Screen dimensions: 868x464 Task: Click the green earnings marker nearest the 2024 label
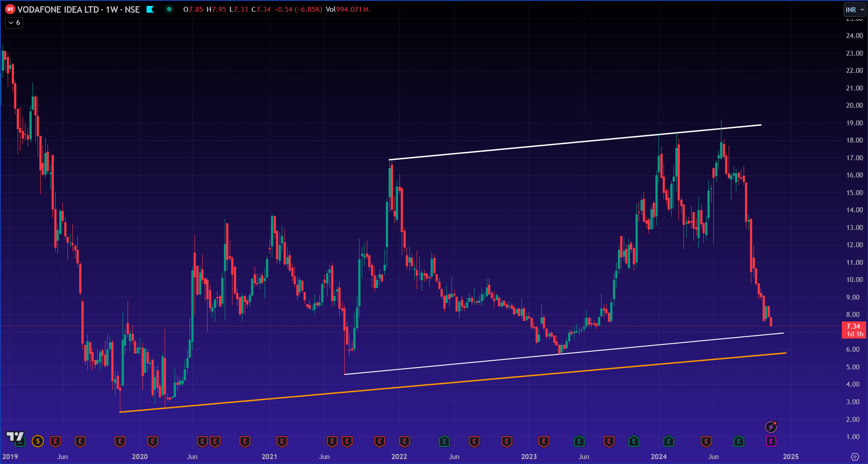click(x=669, y=441)
